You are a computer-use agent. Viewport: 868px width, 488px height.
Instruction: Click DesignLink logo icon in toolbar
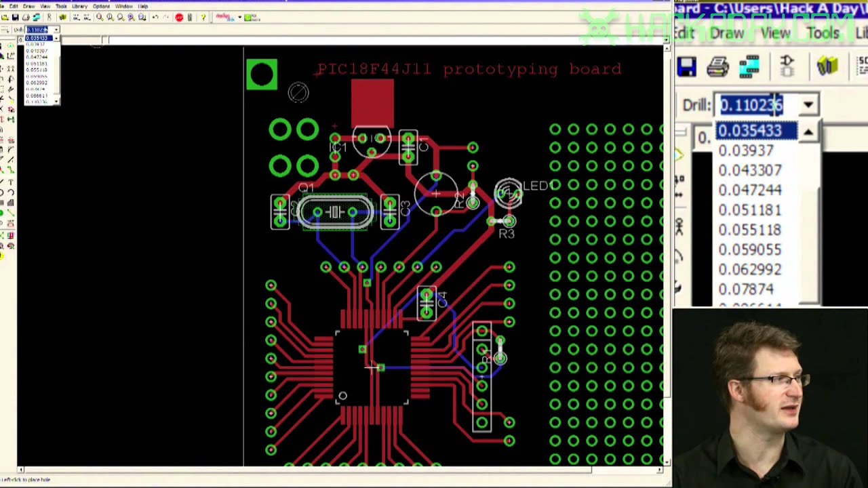(x=224, y=17)
